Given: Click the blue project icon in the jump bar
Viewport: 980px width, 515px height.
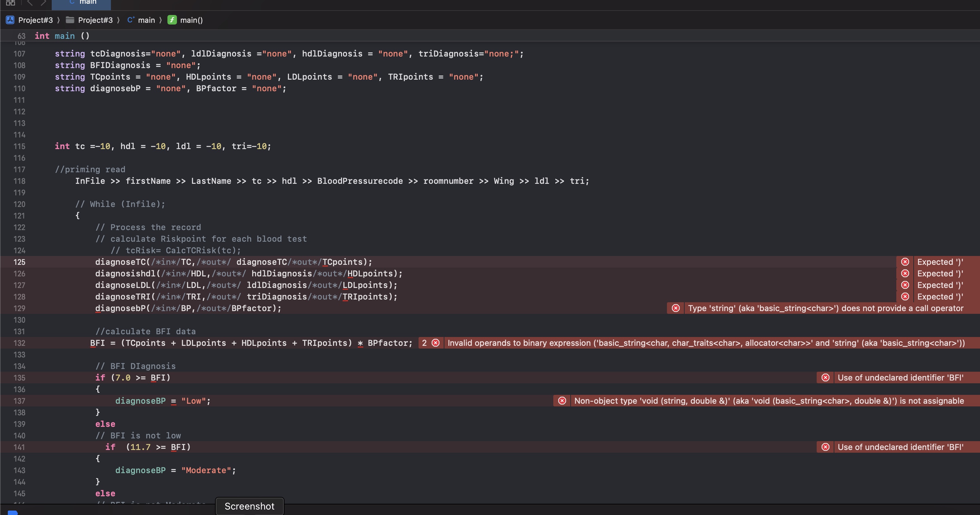Looking at the screenshot, I should [x=10, y=20].
